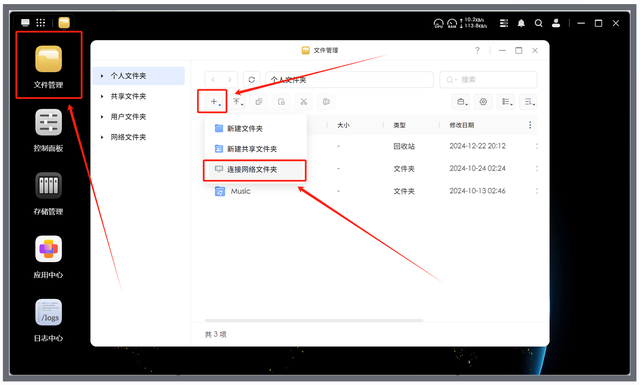This screenshot has width=640, height=385.
Task: Click the 回收站 type cell
Action: pyautogui.click(x=404, y=146)
